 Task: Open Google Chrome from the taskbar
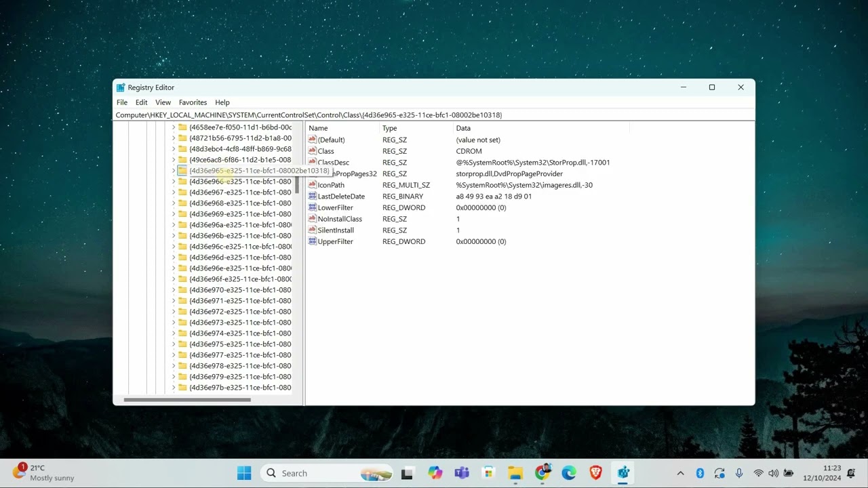(x=542, y=473)
